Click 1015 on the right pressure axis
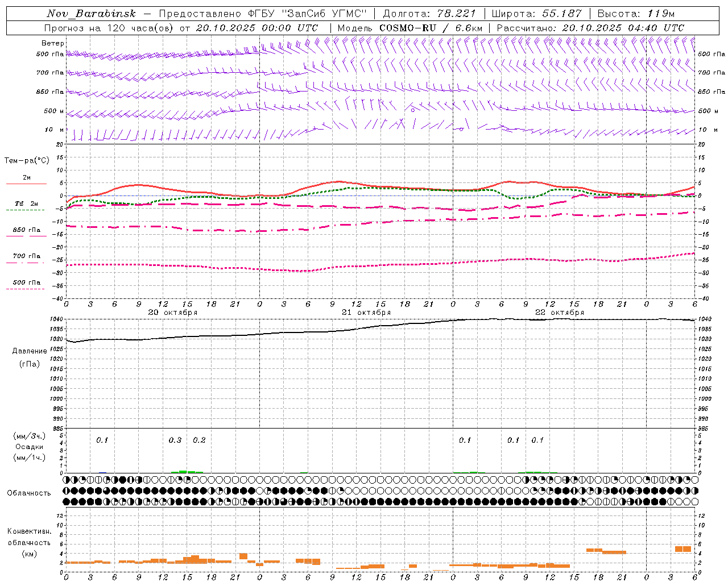This screenshot has width=728, height=582. pyautogui.click(x=704, y=369)
